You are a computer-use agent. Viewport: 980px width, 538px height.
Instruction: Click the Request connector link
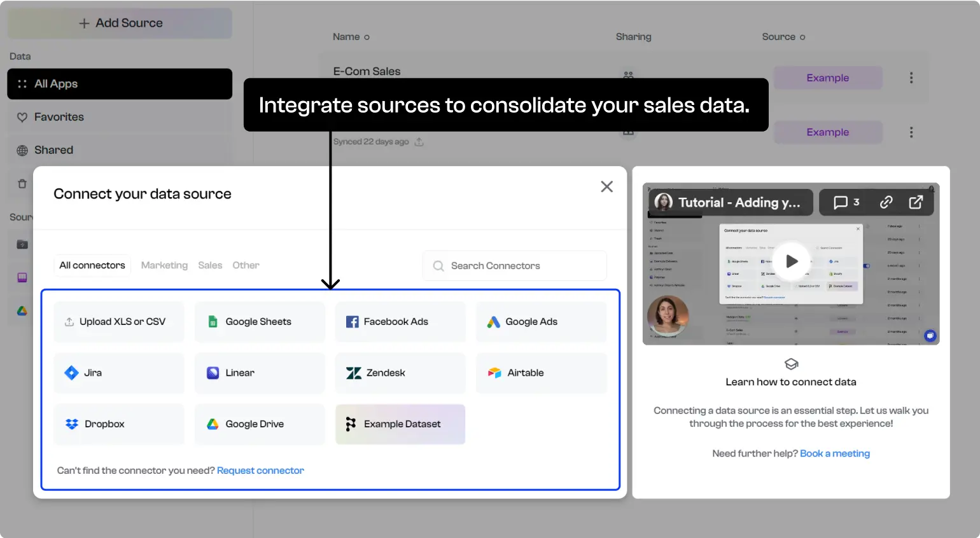(260, 471)
